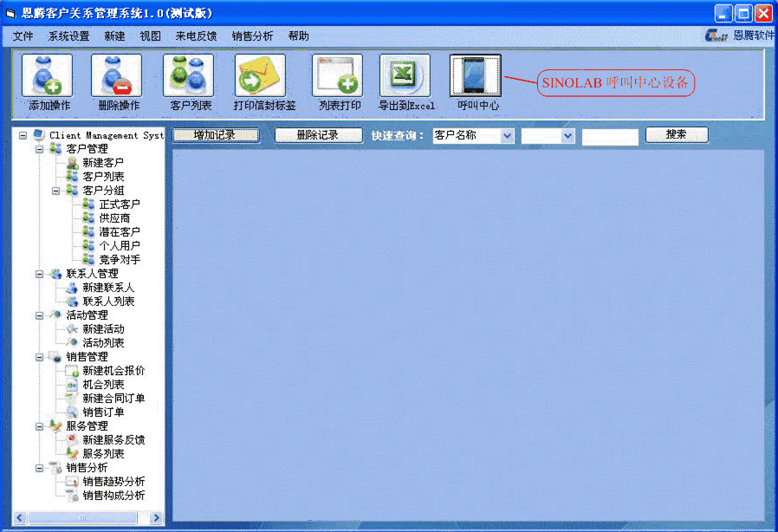Click the 服务列表 tree icon

point(73,454)
